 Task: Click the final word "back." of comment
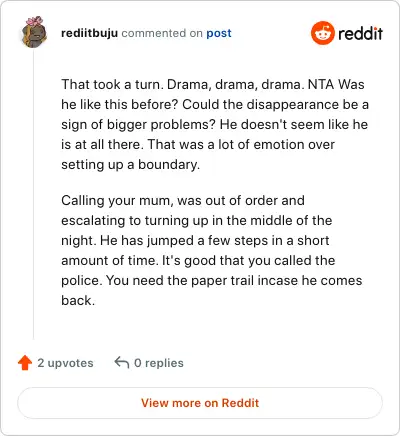click(x=78, y=300)
